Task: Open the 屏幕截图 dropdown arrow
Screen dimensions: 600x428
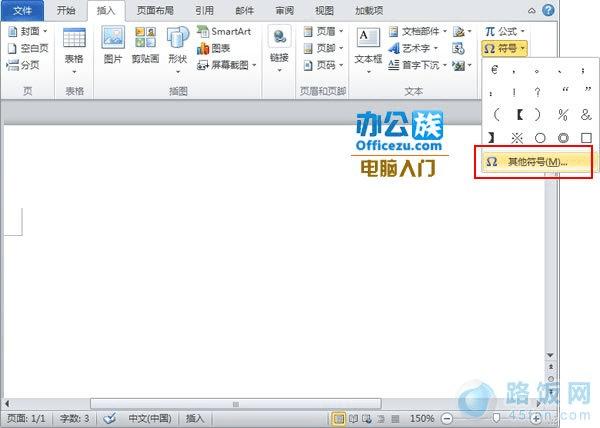Action: click(x=254, y=65)
